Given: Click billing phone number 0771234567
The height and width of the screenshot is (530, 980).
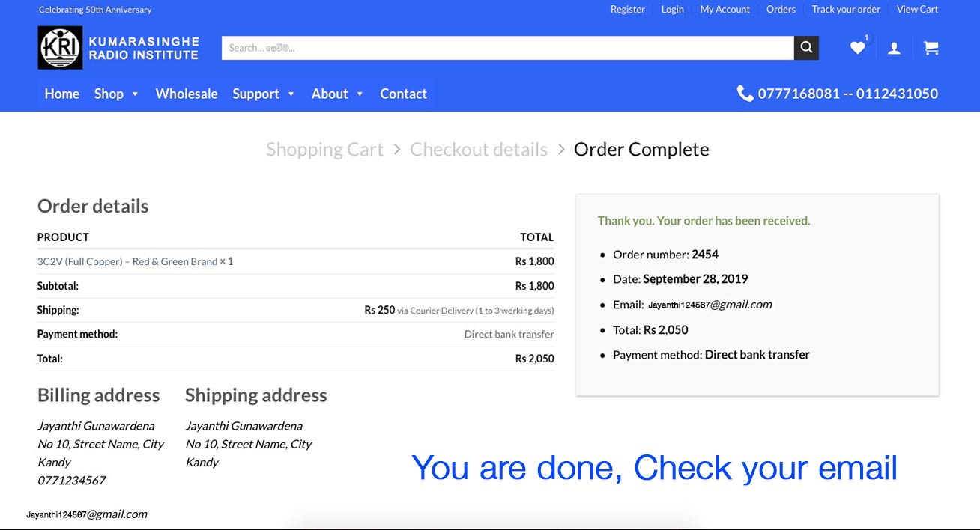Looking at the screenshot, I should [x=72, y=481].
